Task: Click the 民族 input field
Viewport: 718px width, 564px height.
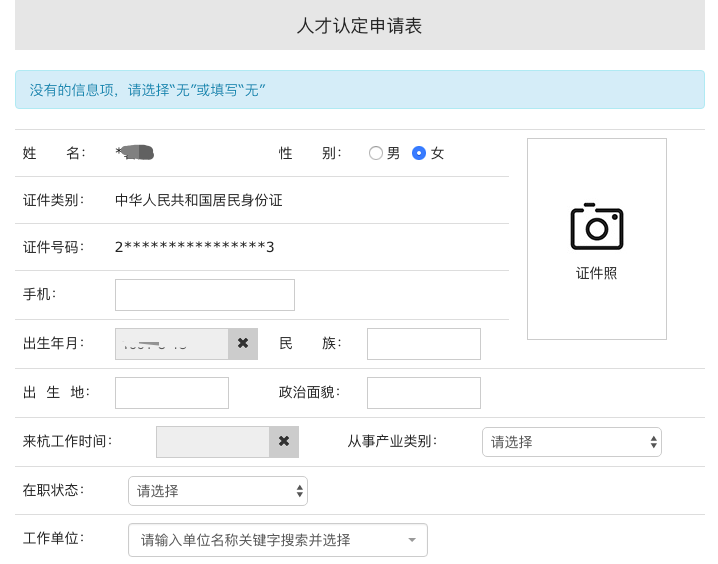Action: (x=424, y=344)
